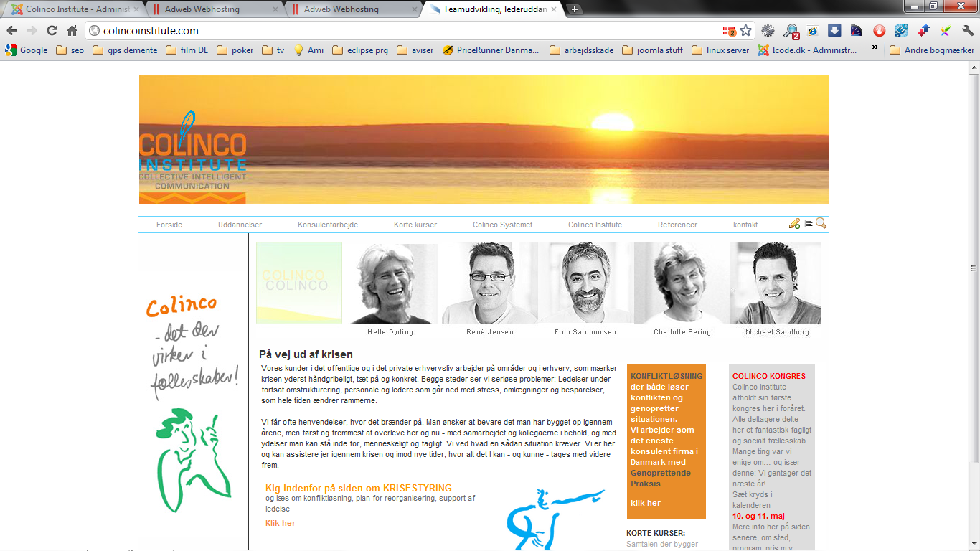The image size is (980, 551).
Task: Open the eclipse prg bookmarks folder
Action: click(x=360, y=50)
